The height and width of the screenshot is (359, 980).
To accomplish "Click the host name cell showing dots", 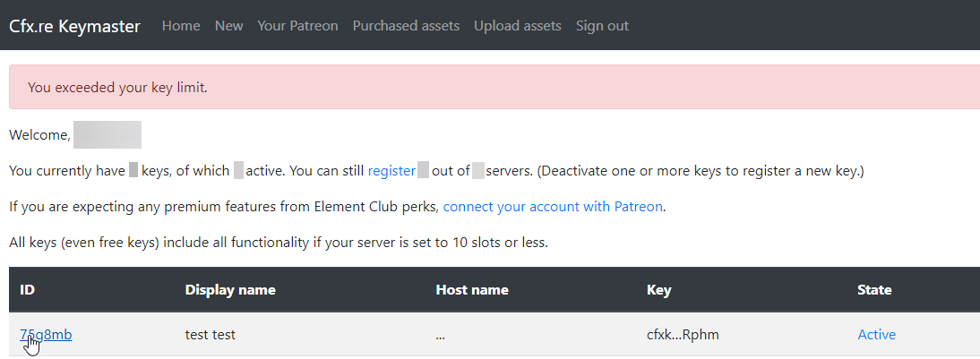I will coord(441,335).
